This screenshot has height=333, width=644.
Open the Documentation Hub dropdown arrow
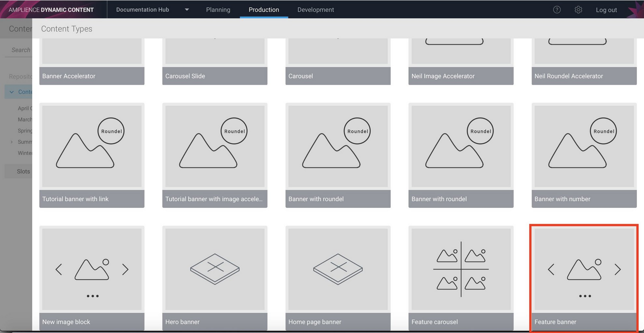pos(187,10)
